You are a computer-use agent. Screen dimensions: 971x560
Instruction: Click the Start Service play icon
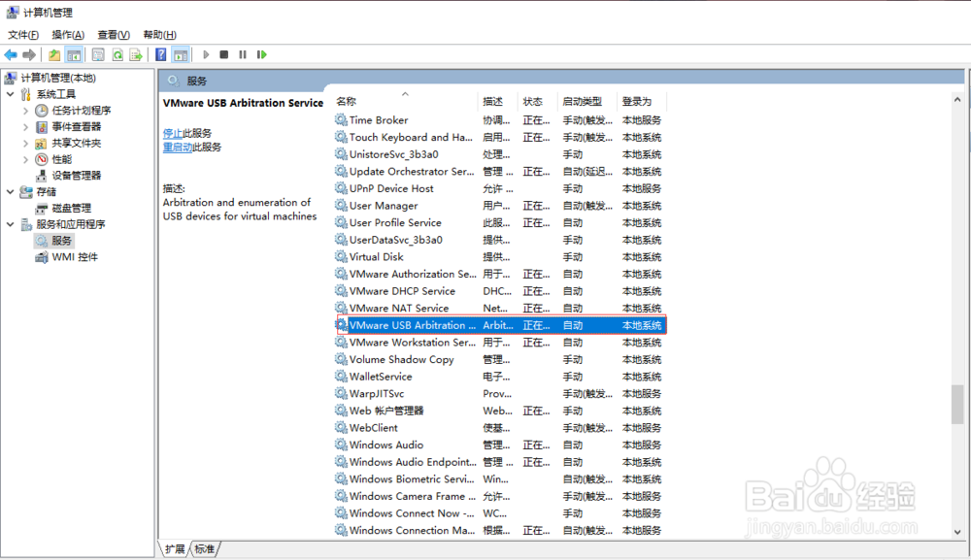coord(206,55)
